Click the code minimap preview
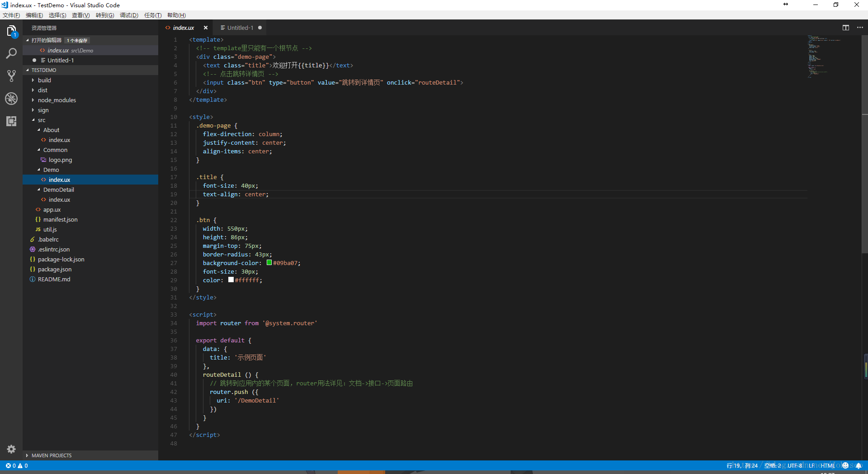Image resolution: width=868 pixels, height=474 pixels. (825, 57)
